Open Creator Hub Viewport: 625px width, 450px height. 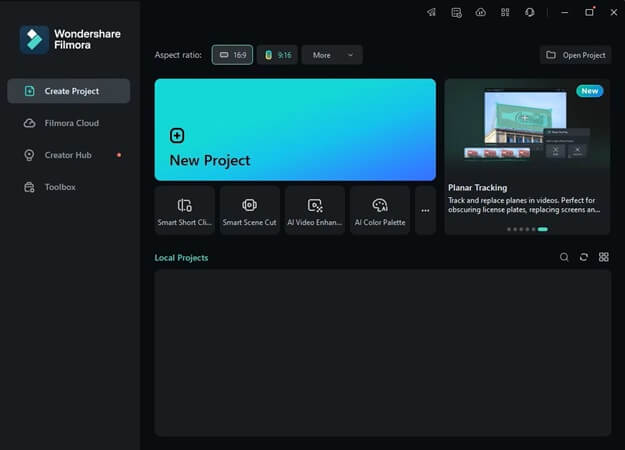coord(69,155)
